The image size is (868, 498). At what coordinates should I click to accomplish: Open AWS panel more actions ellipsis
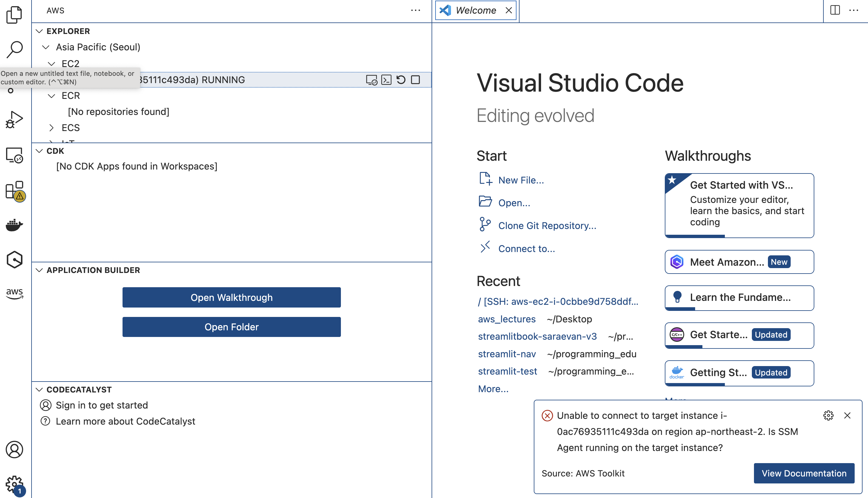click(x=415, y=11)
